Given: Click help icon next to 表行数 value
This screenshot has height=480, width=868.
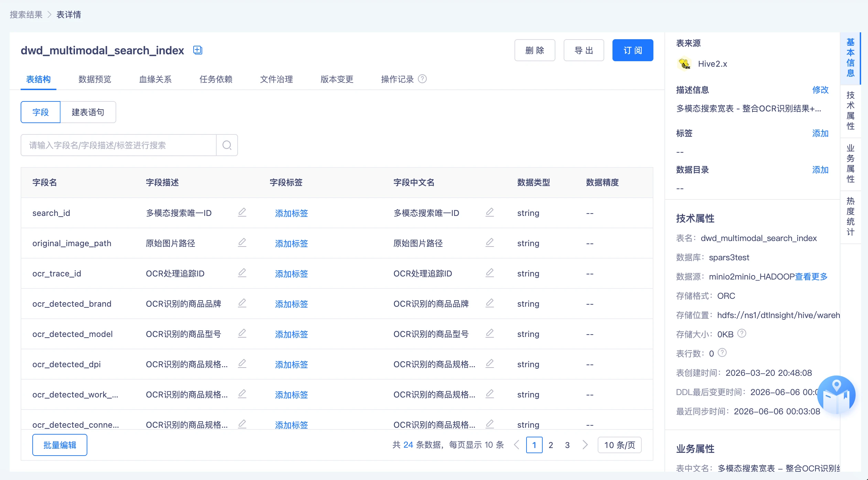Looking at the screenshot, I should [x=723, y=352].
